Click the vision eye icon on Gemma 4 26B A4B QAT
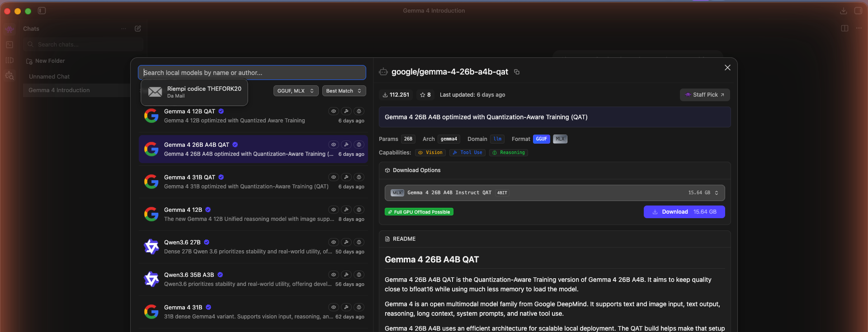 334,145
